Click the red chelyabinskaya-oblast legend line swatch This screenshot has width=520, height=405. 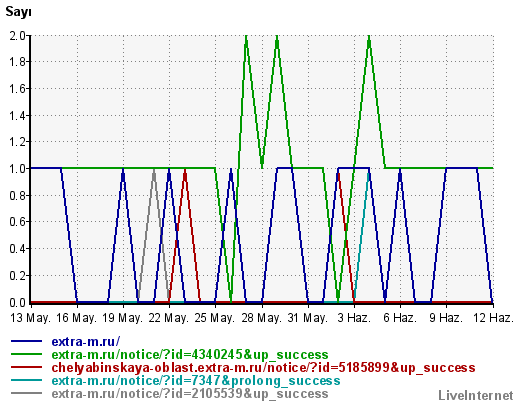[27, 367]
